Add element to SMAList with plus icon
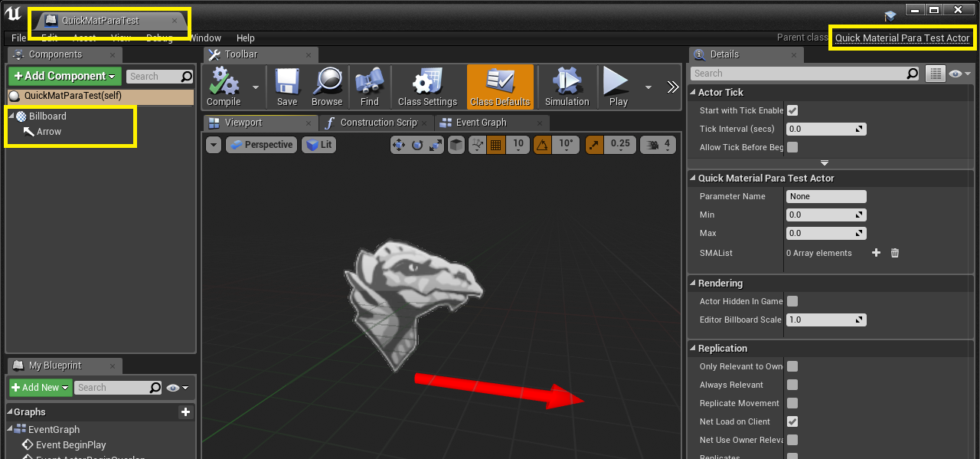Screen dimensions: 980x459 876,253
